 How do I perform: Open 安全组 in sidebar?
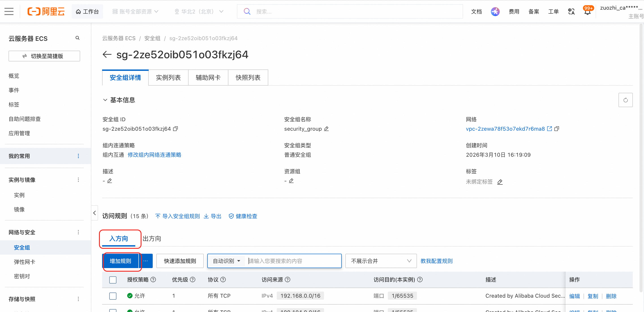pyautogui.click(x=22, y=247)
